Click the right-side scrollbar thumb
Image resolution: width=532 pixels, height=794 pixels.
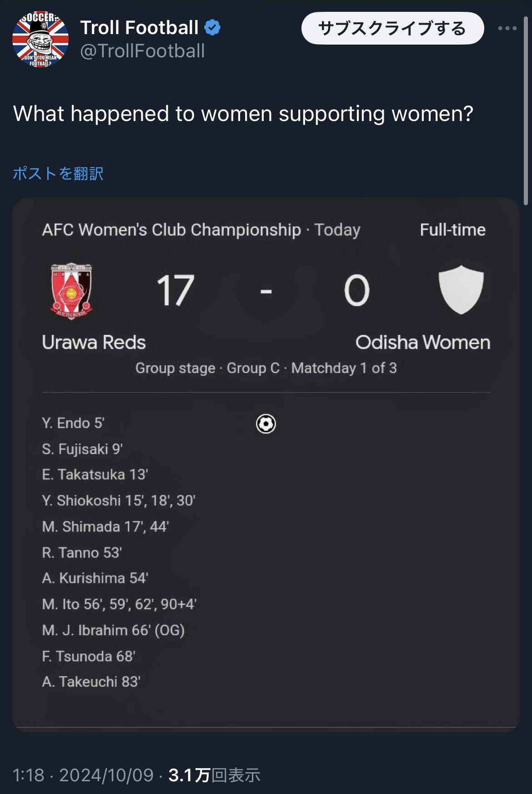(x=526, y=111)
